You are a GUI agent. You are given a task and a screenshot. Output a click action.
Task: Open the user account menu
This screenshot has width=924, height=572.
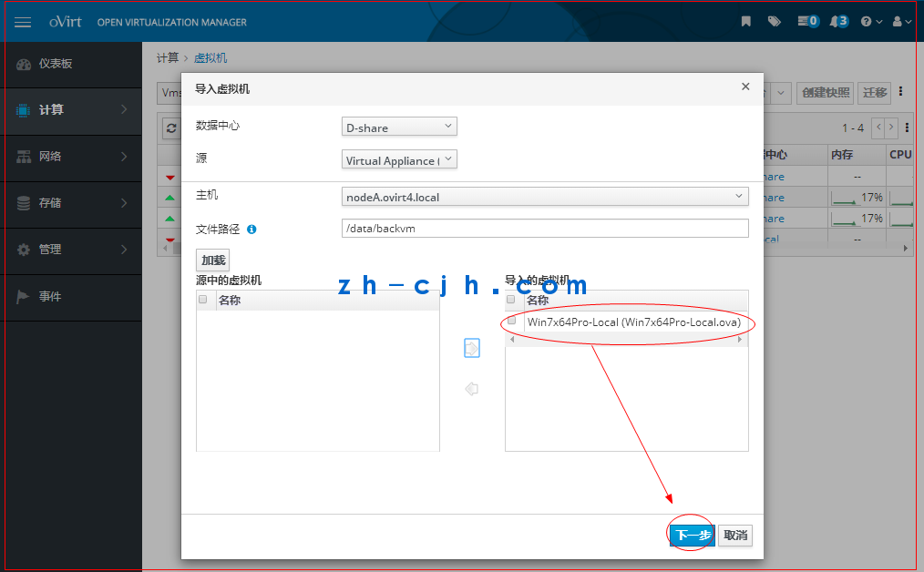pos(902,22)
